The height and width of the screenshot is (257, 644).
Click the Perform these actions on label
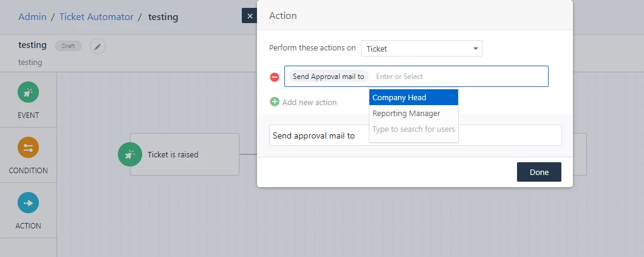click(x=312, y=47)
